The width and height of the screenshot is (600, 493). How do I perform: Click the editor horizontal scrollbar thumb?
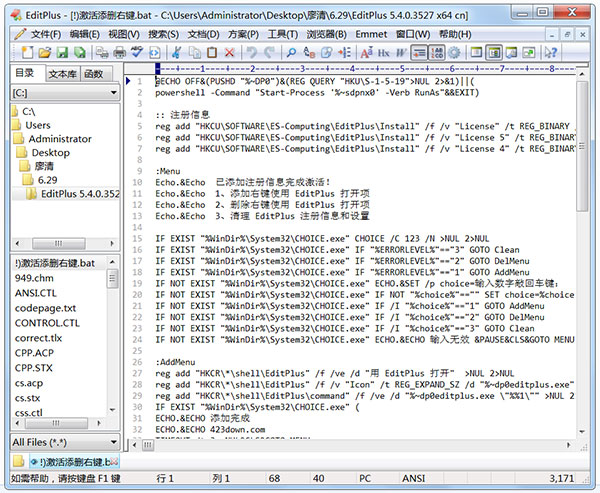pyautogui.click(x=148, y=445)
